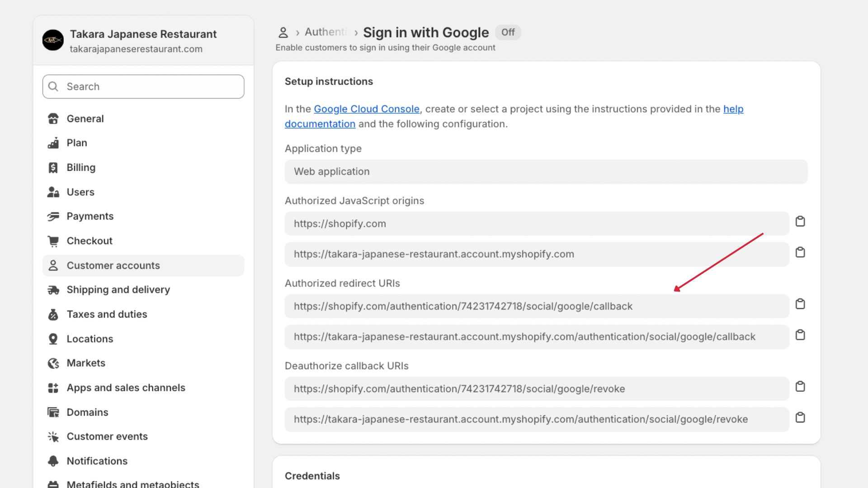Screen dimensions: 868x488
Task: Click the Payments hand icon
Action: pos(53,216)
